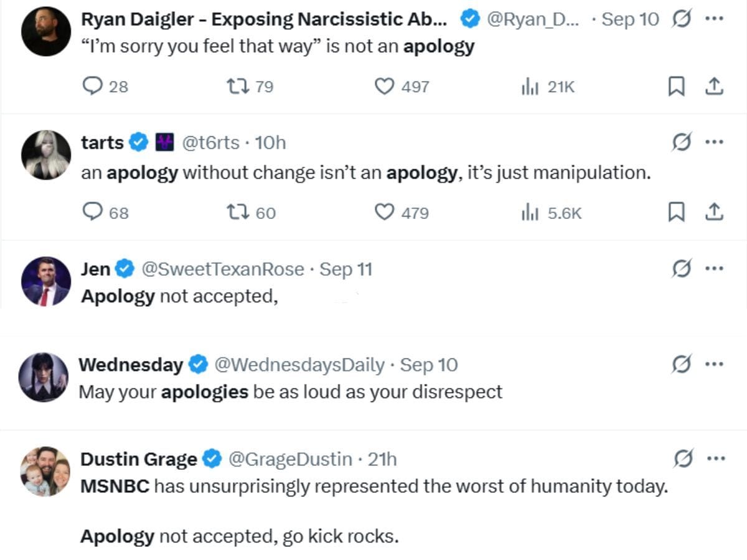
Task: Open @WednesdaysDaily profile handle link
Action: click(x=299, y=365)
